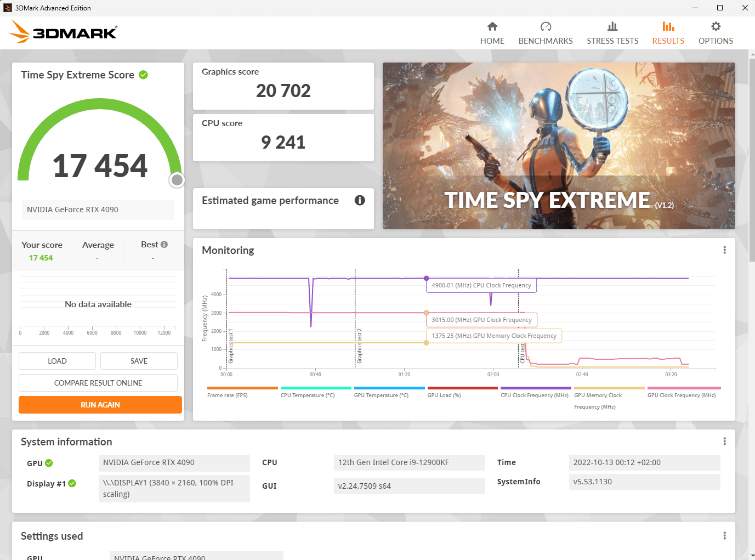Toggle the GPU Memory Clock Frequency legend
This screenshot has width=755, height=560.
click(609, 398)
